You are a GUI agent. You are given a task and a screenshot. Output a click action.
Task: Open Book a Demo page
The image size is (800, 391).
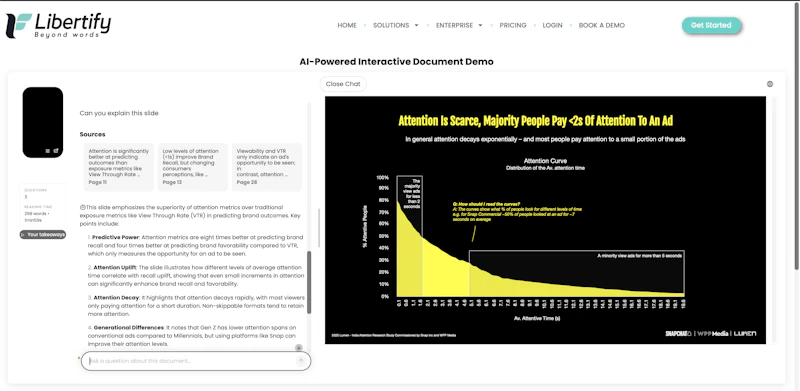tap(602, 26)
